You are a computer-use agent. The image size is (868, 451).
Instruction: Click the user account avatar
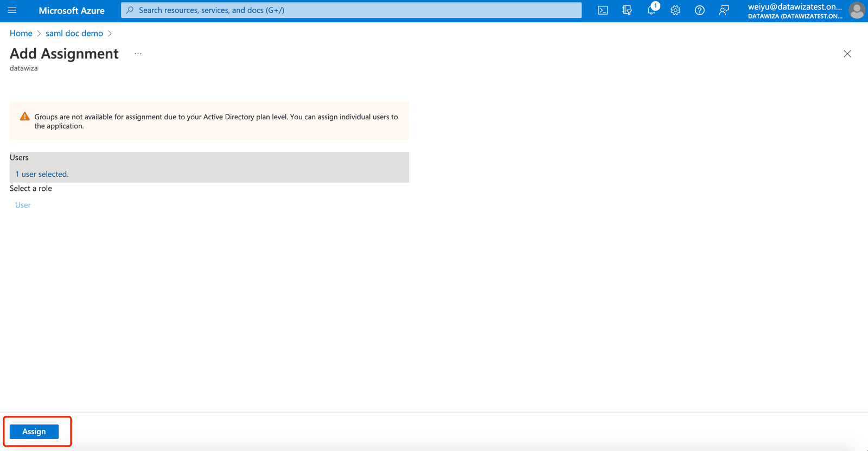pyautogui.click(x=857, y=10)
